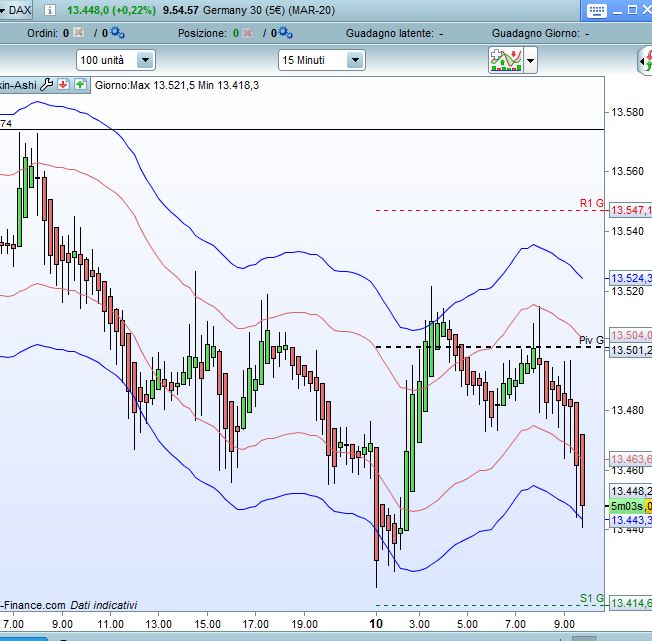Click the Piv G pivot label

click(591, 340)
